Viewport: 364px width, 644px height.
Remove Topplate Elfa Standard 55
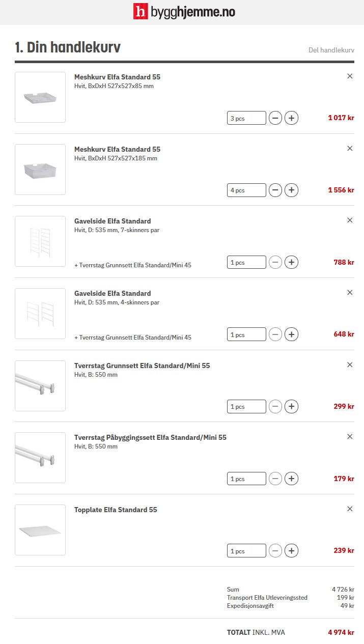[x=350, y=509]
